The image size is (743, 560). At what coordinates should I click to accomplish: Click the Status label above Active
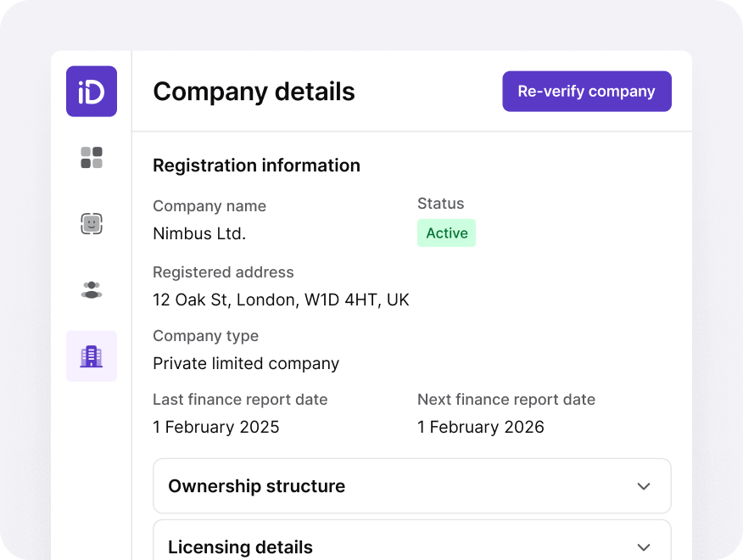pyautogui.click(x=440, y=204)
